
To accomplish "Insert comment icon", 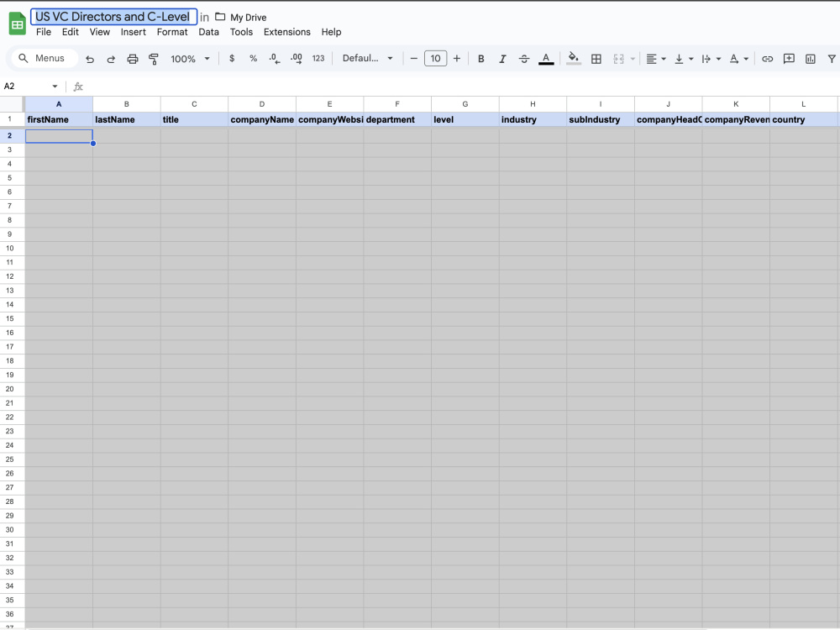I will [x=789, y=59].
